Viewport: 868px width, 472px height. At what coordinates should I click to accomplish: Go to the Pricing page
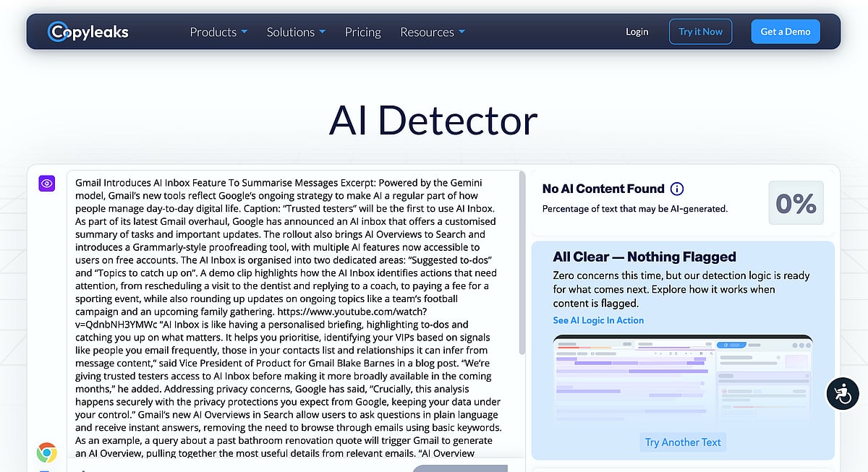363,32
